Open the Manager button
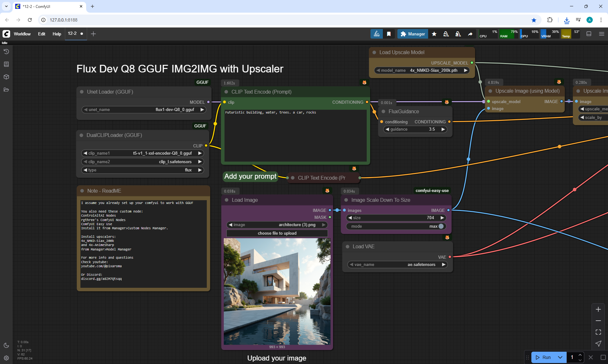The image size is (608, 364). 413,34
